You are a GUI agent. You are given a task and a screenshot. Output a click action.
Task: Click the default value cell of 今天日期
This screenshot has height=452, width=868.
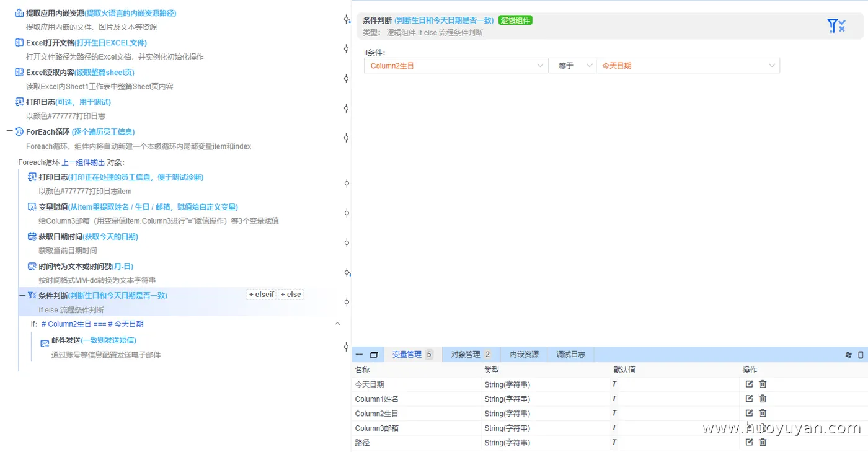675,384
